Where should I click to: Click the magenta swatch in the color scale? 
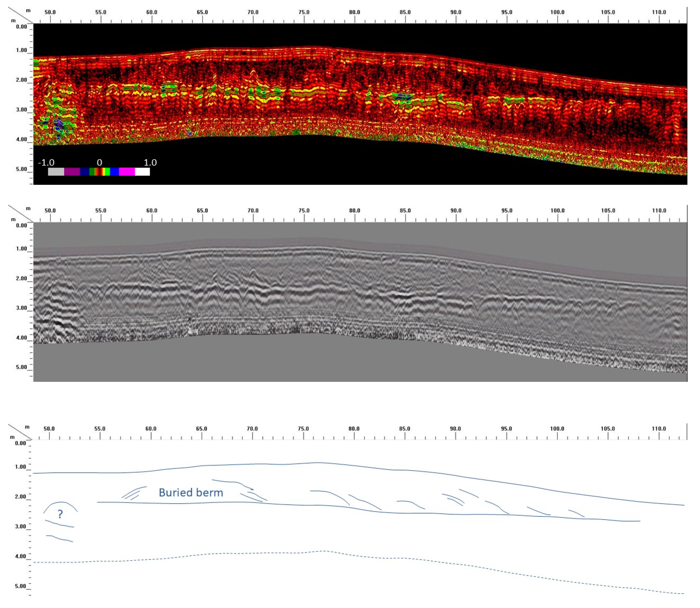127,172
